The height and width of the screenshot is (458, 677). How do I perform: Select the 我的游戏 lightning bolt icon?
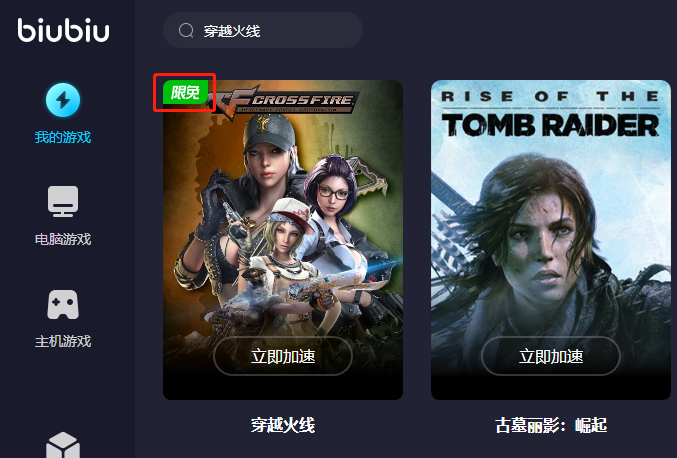point(63,100)
